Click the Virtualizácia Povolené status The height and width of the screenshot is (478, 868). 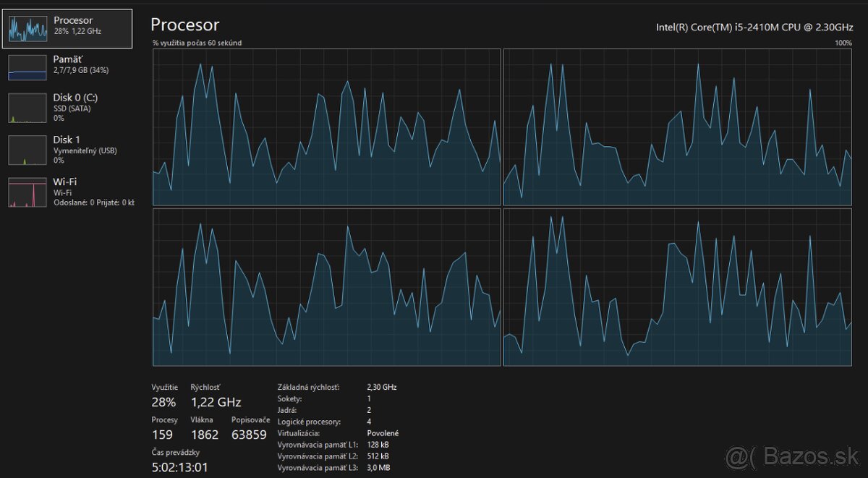(x=383, y=433)
